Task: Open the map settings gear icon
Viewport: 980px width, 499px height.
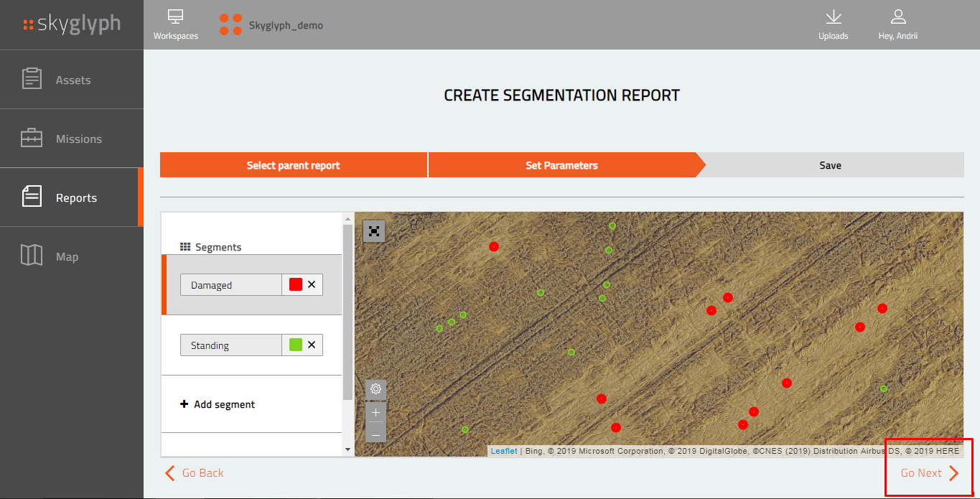Action: [x=375, y=389]
